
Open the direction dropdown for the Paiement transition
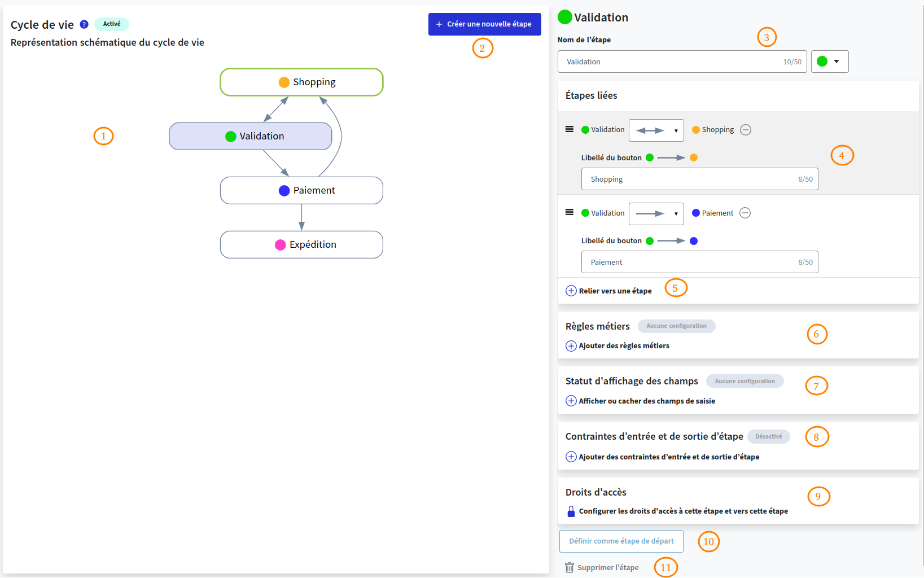pyautogui.click(x=656, y=213)
